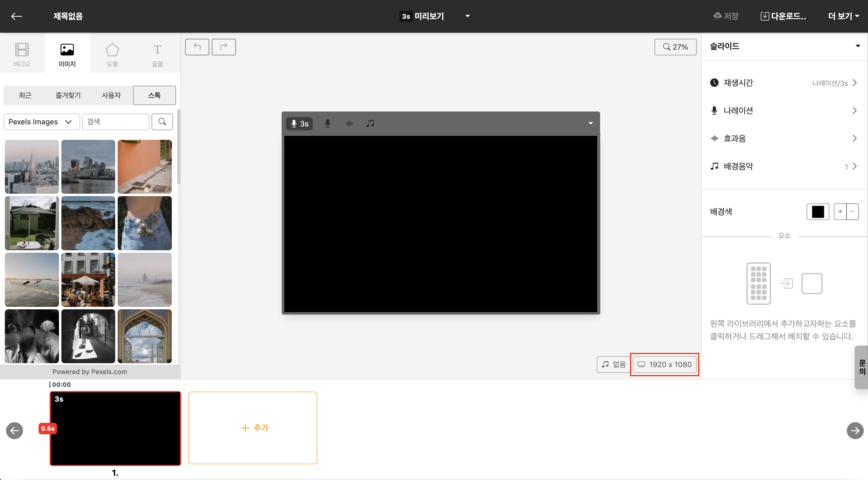
Task: Click the black 배경색 color swatch
Action: pyautogui.click(x=817, y=212)
